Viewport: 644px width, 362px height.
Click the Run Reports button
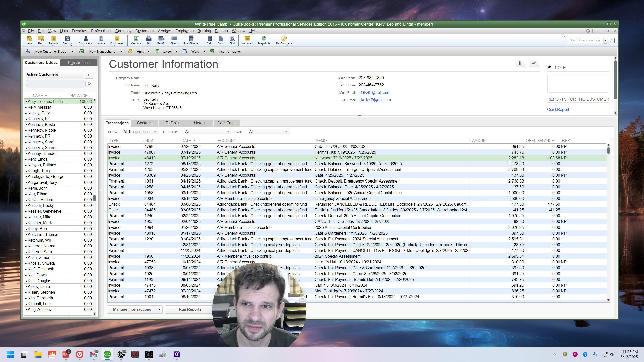point(190,309)
